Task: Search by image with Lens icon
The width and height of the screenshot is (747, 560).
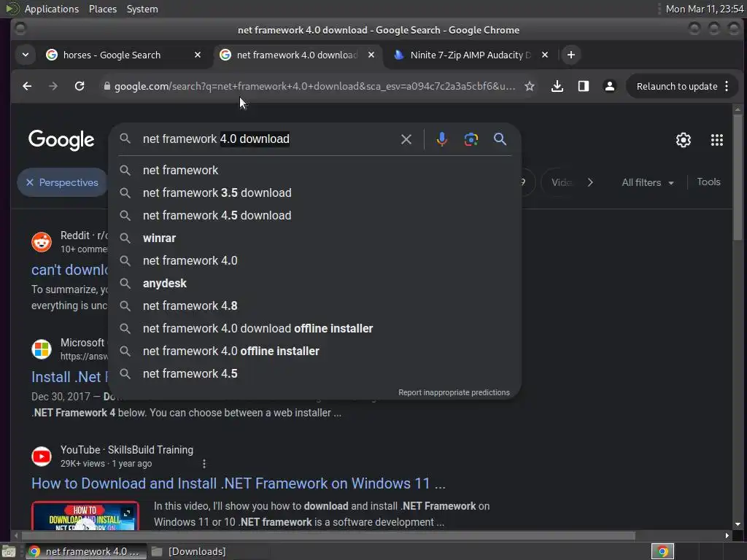Action: point(471,139)
